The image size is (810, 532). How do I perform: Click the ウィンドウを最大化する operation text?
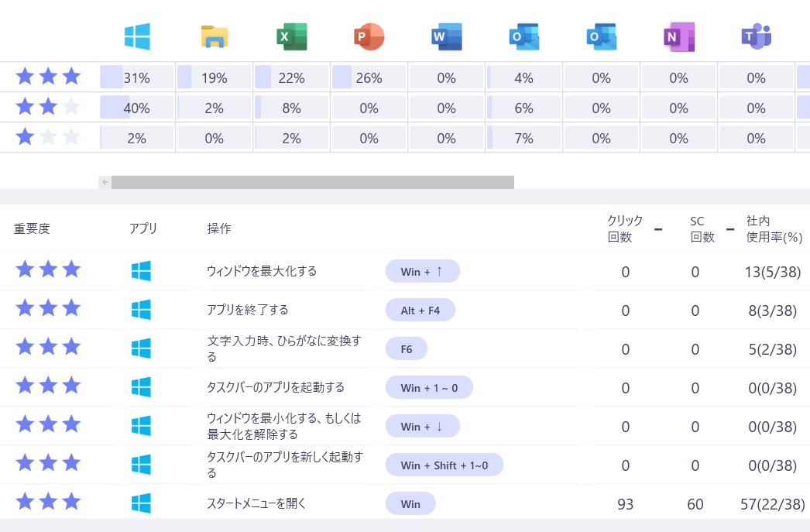[262, 271]
